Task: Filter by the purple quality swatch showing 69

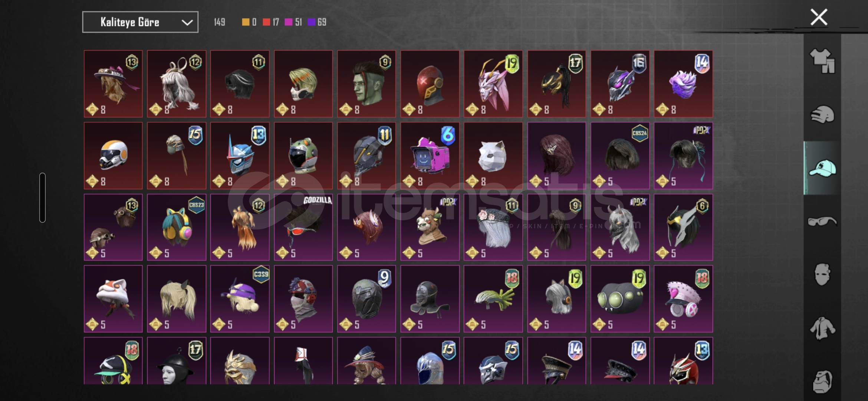Action: (x=311, y=22)
